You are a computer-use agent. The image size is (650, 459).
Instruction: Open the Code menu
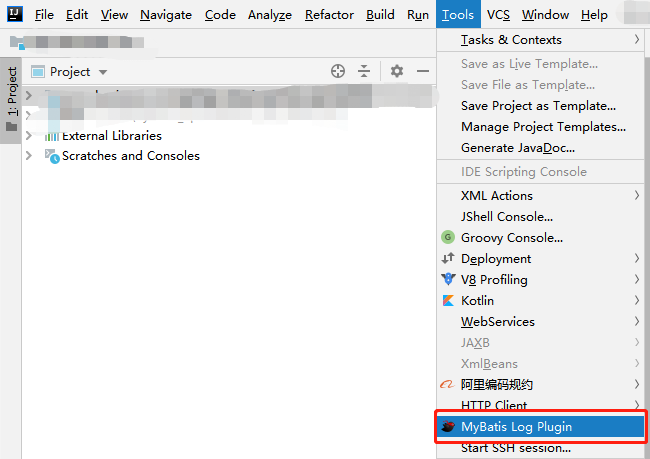point(220,15)
